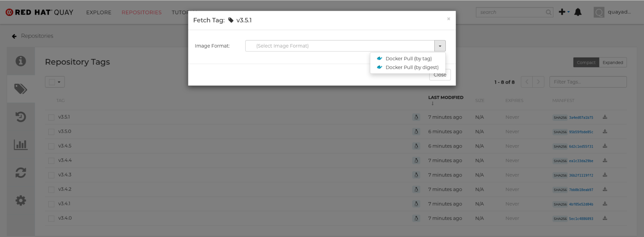Open the select-all tags checkbox dropdown

pos(55,82)
